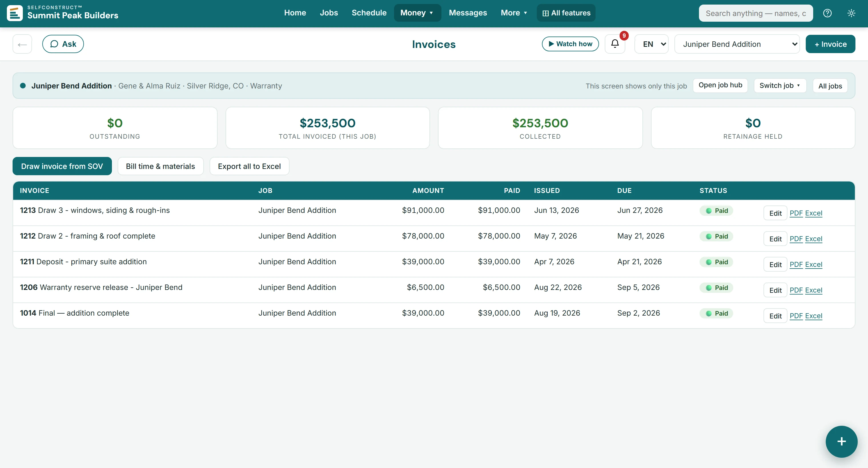The image size is (868, 468).
Task: Open the Messages menu item
Action: (x=468, y=13)
